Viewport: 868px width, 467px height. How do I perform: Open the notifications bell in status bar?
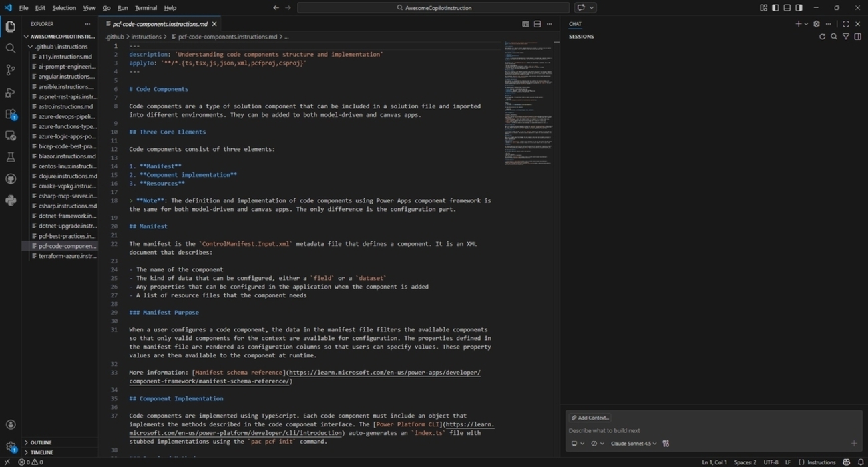click(861, 462)
